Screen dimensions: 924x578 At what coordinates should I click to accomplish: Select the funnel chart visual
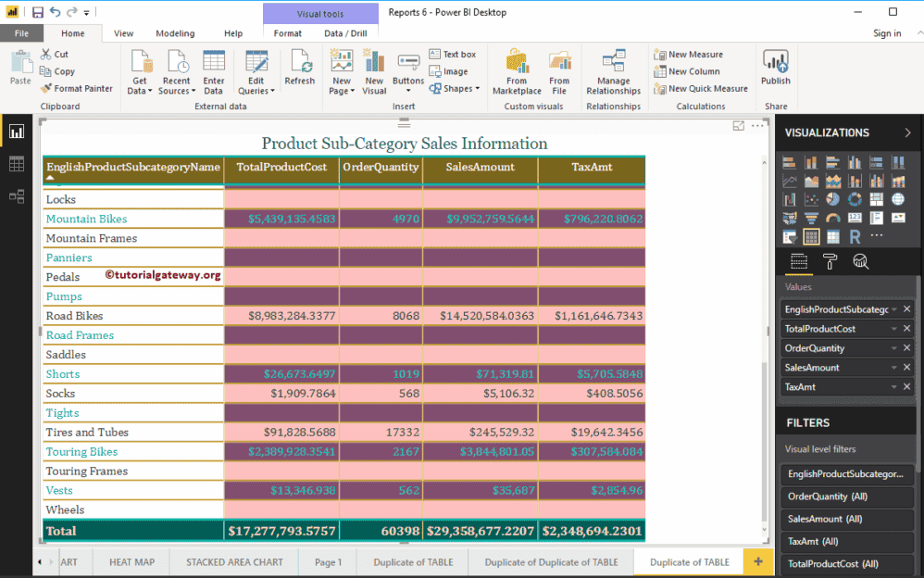[x=812, y=219]
